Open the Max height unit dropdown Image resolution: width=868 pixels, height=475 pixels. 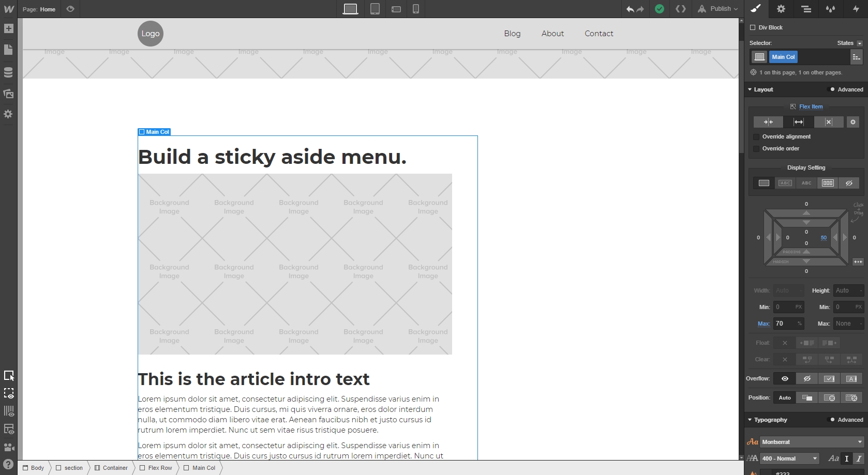861,324
